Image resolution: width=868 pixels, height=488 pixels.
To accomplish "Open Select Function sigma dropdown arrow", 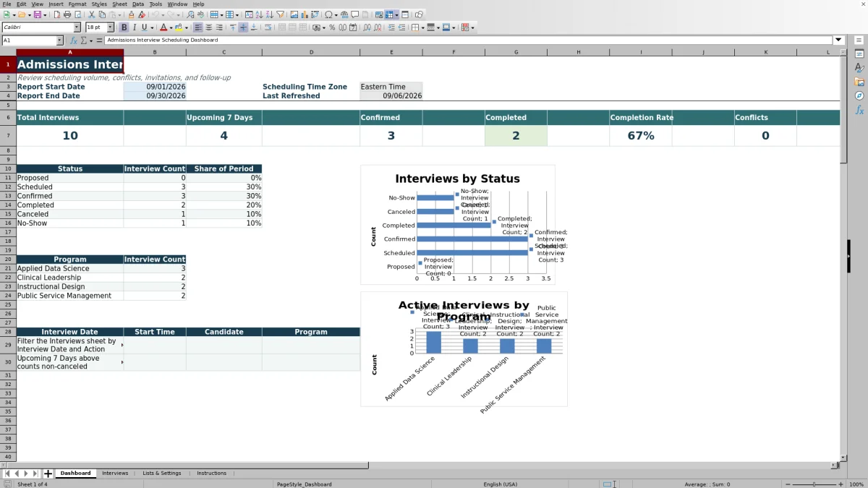I will coord(90,40).
